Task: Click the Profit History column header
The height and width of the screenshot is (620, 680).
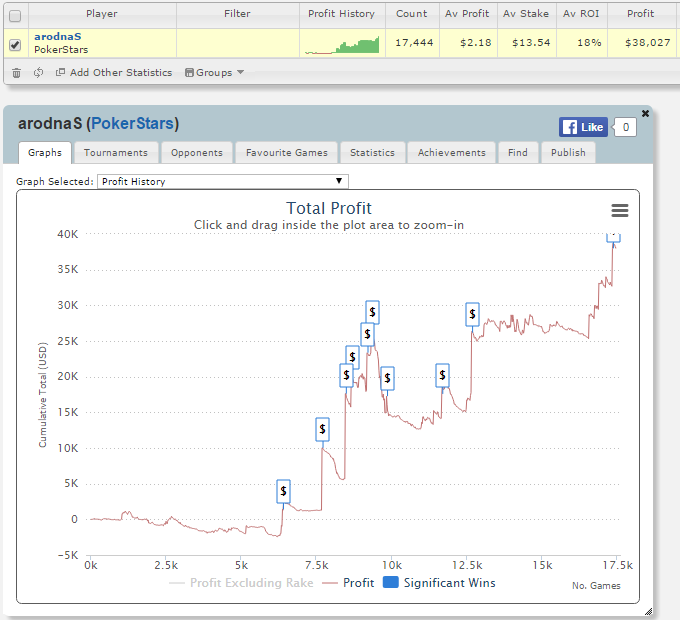Action: [x=341, y=14]
